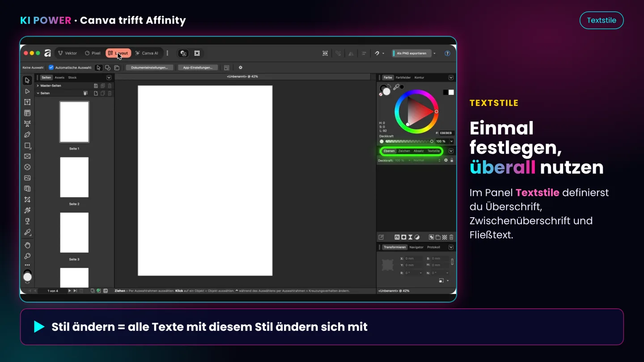Click the preview mode eye icon

[325, 53]
